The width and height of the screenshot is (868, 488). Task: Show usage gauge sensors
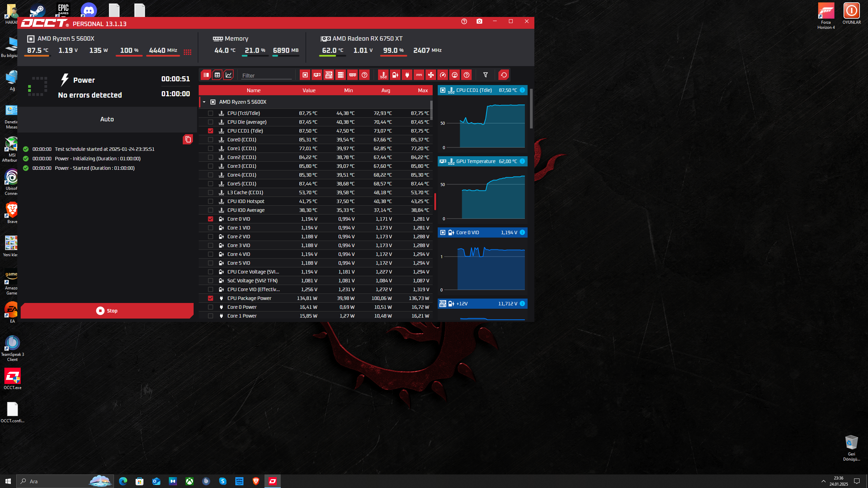tap(455, 75)
